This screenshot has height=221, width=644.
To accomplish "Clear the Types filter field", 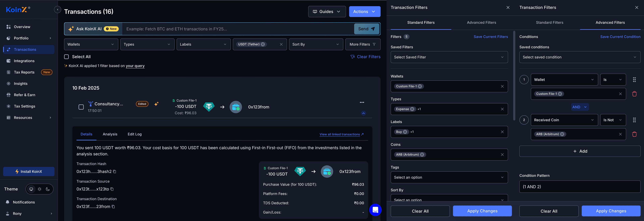I will [x=502, y=109].
